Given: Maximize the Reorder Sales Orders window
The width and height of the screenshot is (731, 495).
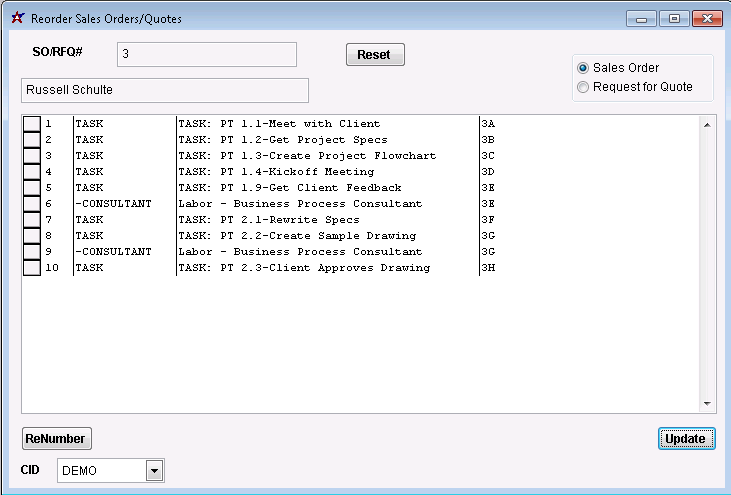Looking at the screenshot, I should [675, 18].
